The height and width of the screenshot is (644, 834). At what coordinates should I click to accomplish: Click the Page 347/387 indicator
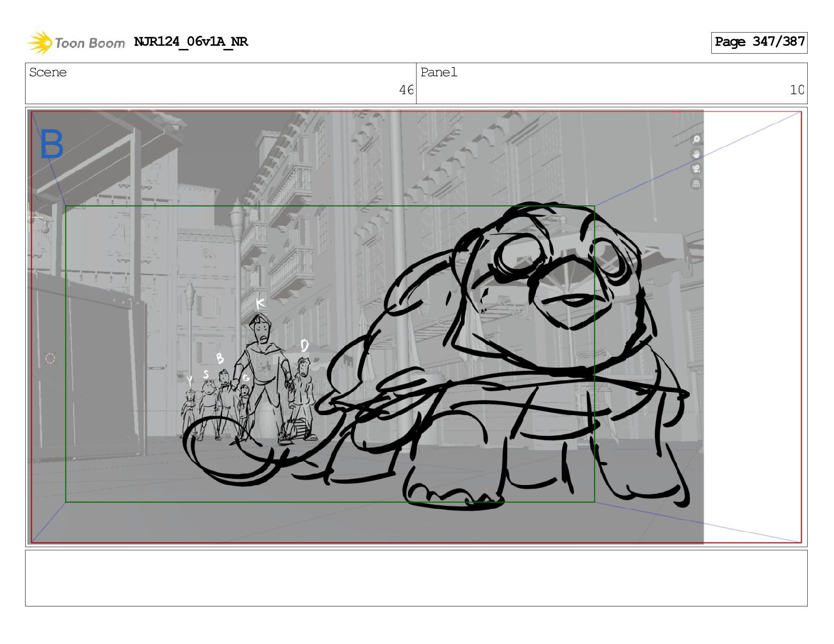pyautogui.click(x=759, y=42)
